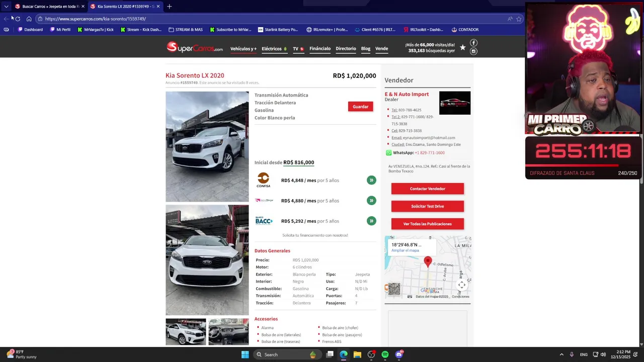Screen dimensions: 644x362
Task: Open the TV menu item
Action: click(x=298, y=49)
